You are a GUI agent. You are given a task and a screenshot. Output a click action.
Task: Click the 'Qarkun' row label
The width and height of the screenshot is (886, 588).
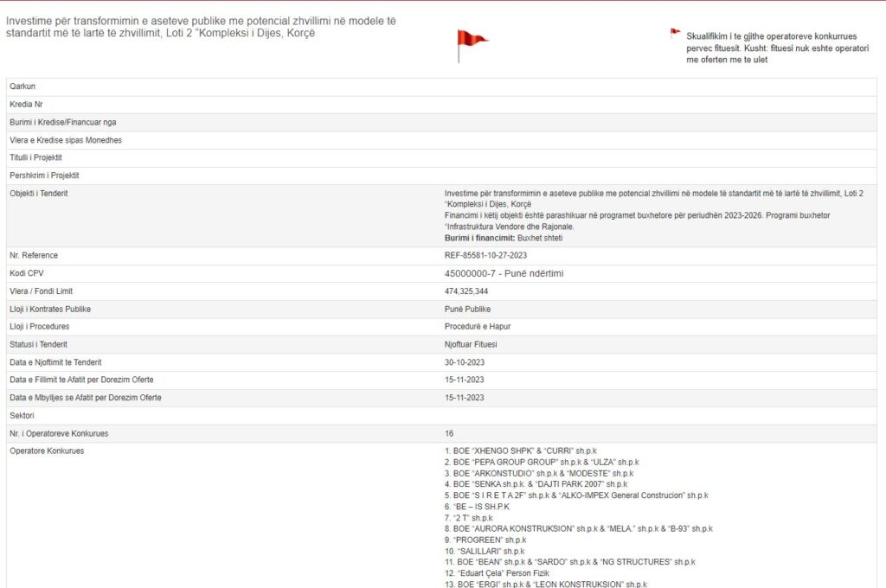pyautogui.click(x=22, y=86)
